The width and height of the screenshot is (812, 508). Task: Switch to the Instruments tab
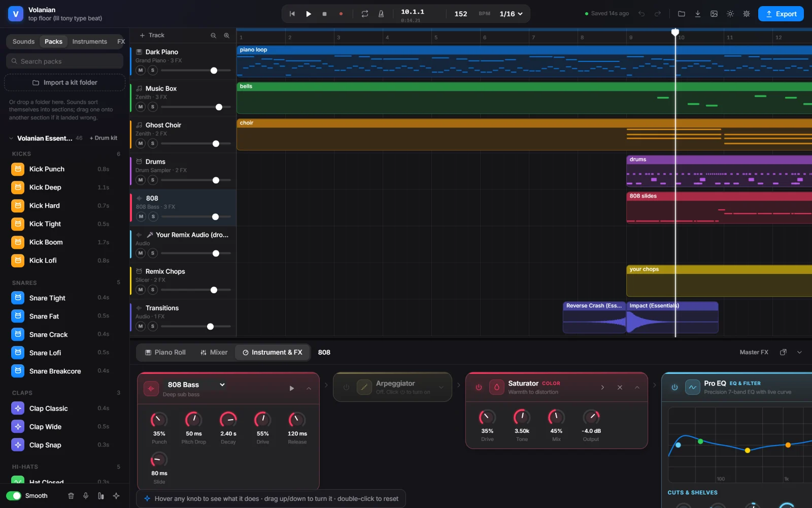coord(89,42)
